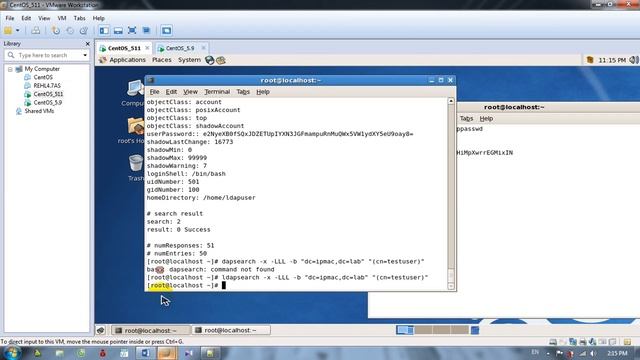Take a snapshot of this VM
The width and height of the screenshot is (640, 360).
pos(56,31)
